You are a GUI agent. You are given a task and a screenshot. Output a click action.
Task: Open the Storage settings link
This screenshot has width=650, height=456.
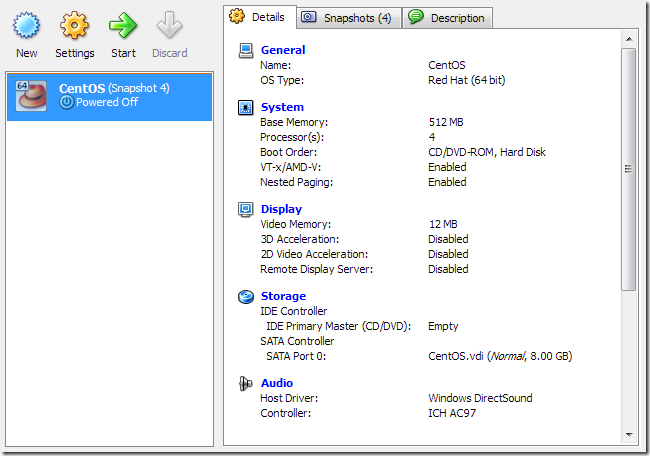pyautogui.click(x=283, y=296)
